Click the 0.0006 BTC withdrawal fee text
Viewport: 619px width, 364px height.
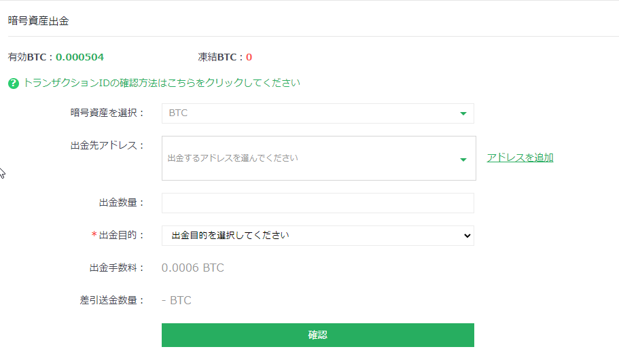pos(193,268)
